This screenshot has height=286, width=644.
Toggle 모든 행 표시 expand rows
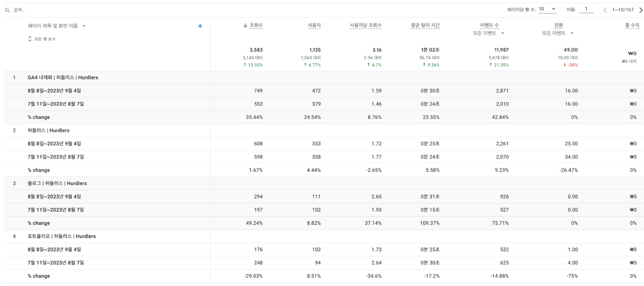coord(42,39)
